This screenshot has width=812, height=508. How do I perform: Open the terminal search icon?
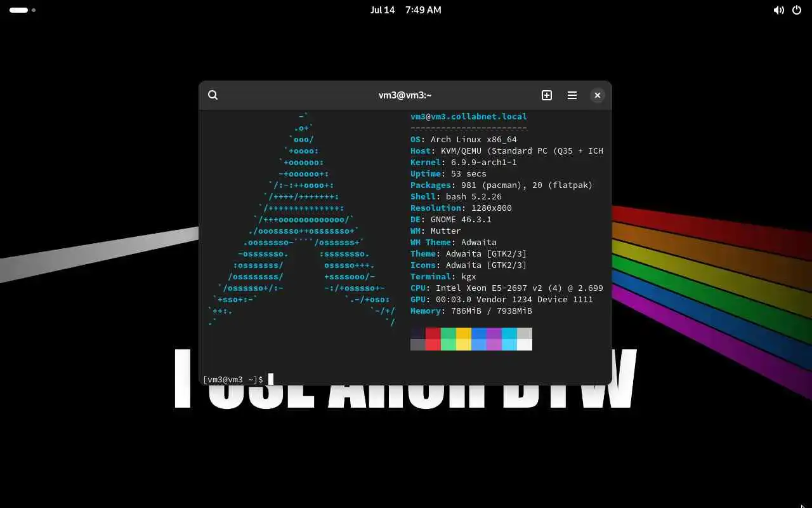click(213, 95)
